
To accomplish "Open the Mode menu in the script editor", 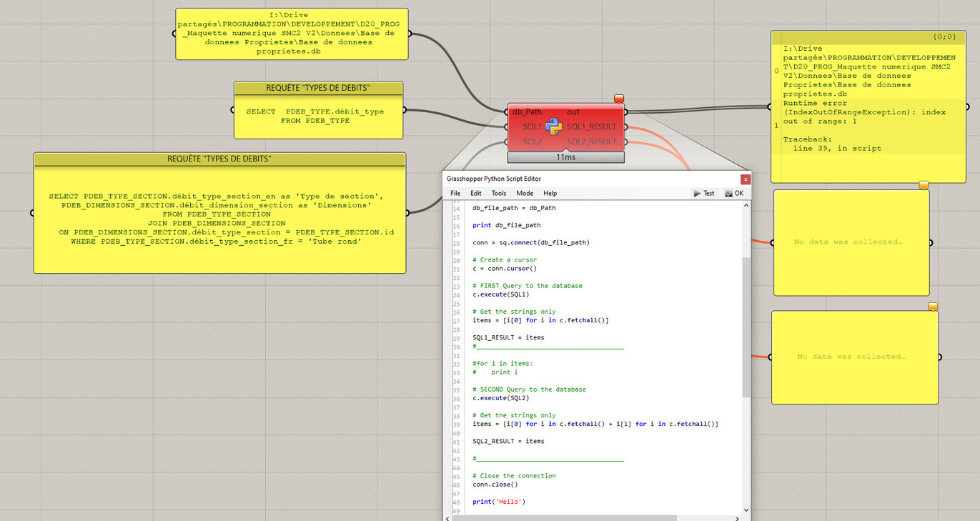I will 525,193.
